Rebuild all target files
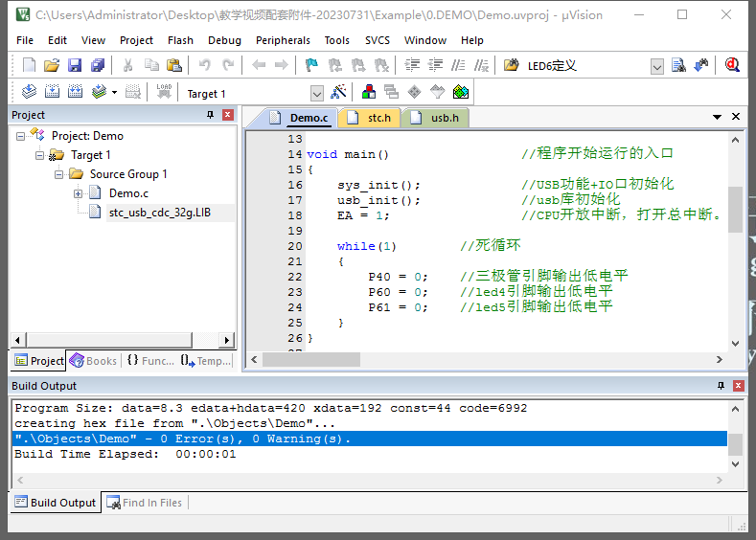Image resolution: width=756 pixels, height=540 pixels. (75, 92)
